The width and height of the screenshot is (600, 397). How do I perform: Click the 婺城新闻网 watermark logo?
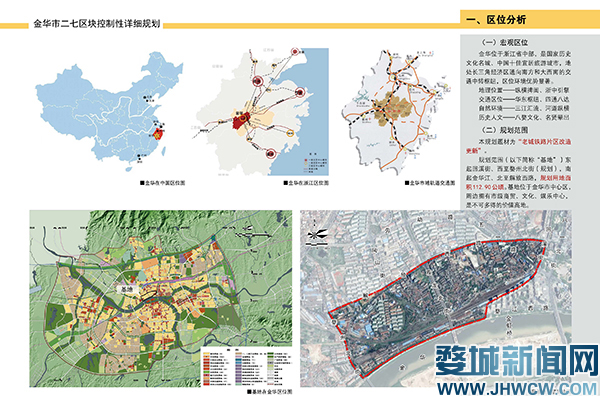click(x=517, y=360)
